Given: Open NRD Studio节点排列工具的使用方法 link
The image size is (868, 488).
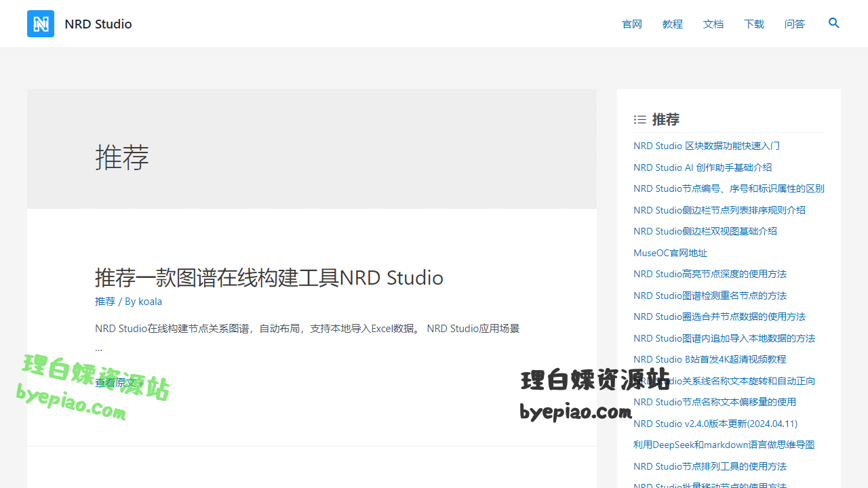Looking at the screenshot, I should [x=710, y=466].
